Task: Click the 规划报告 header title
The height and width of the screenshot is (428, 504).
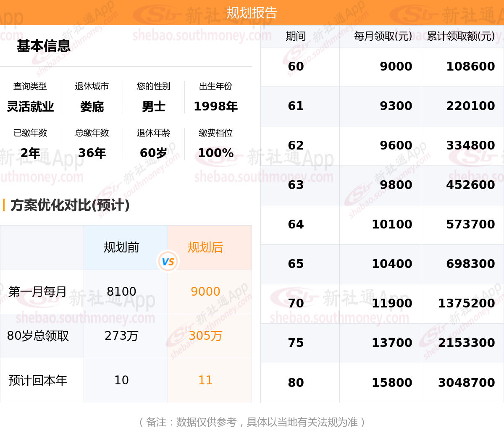Action: (x=252, y=13)
